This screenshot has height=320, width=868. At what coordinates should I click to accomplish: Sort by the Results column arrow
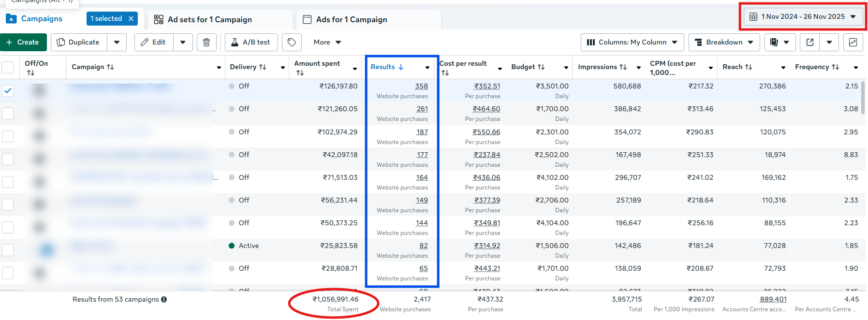(401, 67)
